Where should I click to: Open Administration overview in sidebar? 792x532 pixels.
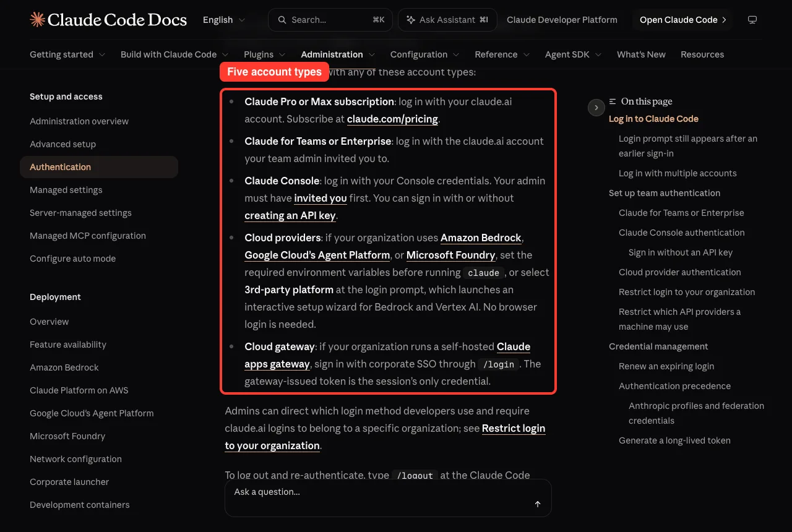pyautogui.click(x=79, y=121)
